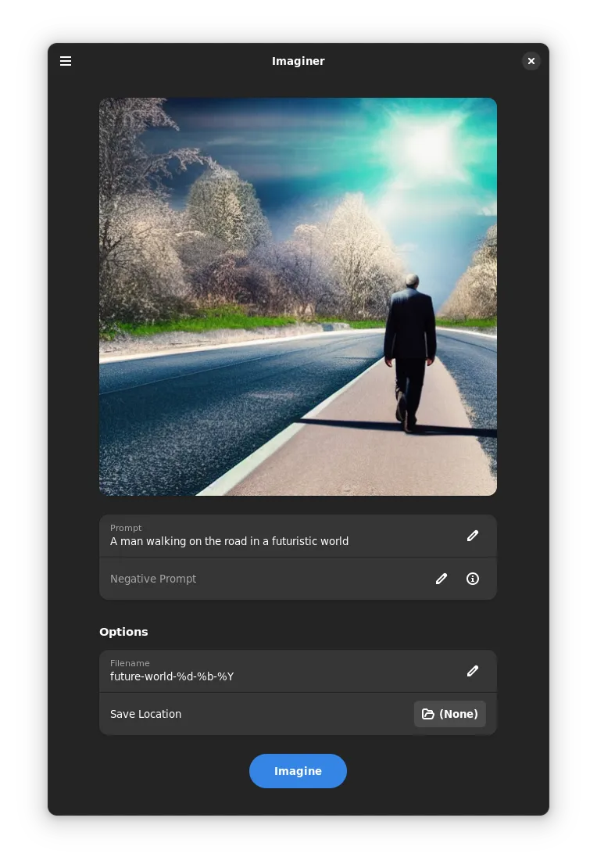Screen dimensions: 597x868
Task: Click the Imaginer title in the header bar
Action: 298,61
